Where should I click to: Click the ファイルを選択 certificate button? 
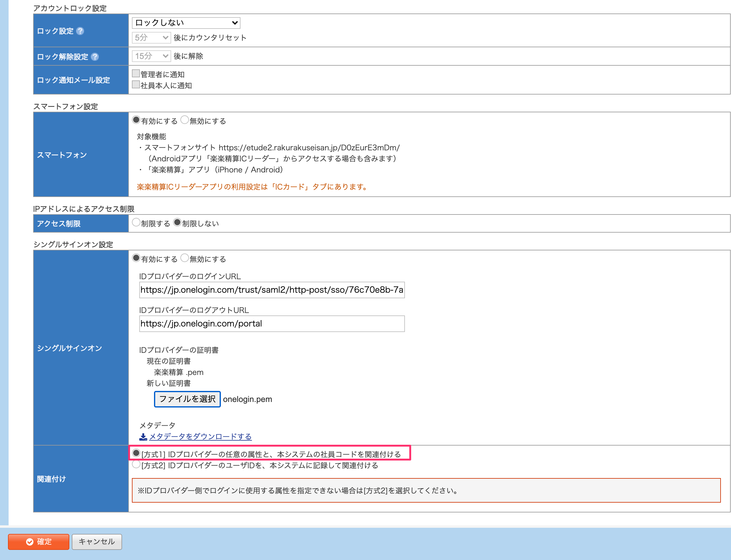pos(187,399)
